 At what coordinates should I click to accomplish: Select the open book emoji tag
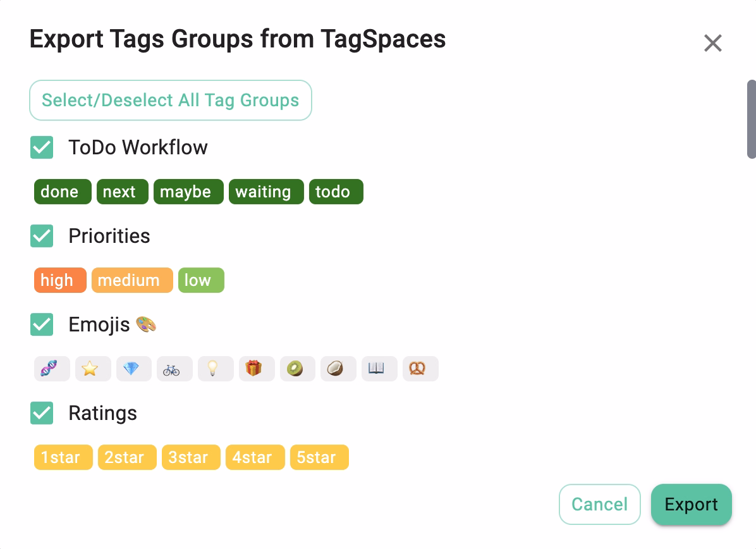[x=379, y=369]
